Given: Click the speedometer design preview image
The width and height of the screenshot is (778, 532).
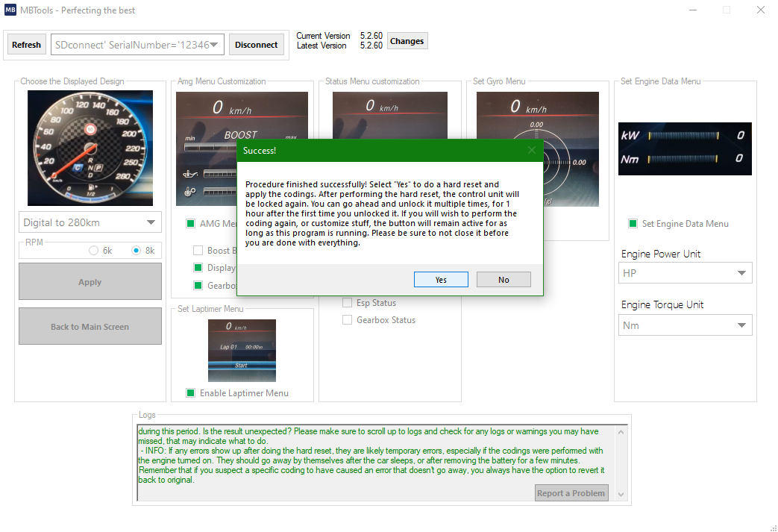Looking at the screenshot, I should (x=90, y=148).
